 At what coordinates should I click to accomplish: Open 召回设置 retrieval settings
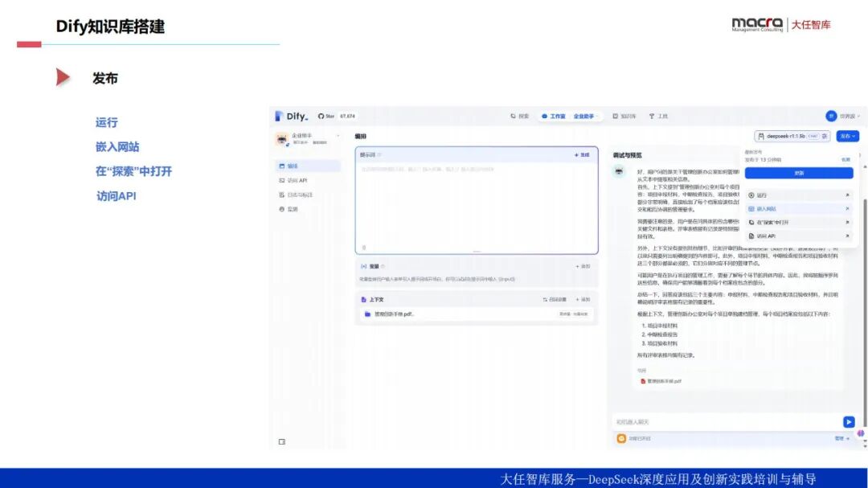coord(555,300)
